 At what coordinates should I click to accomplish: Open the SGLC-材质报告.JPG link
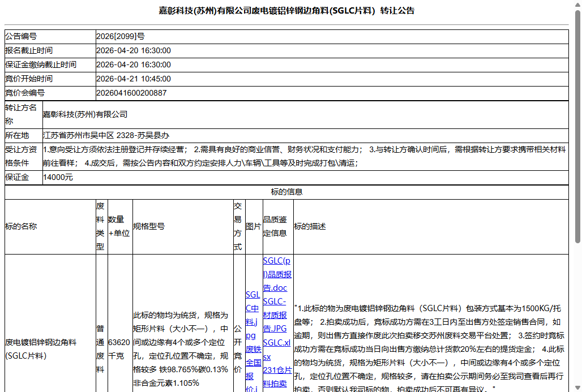pos(275,315)
